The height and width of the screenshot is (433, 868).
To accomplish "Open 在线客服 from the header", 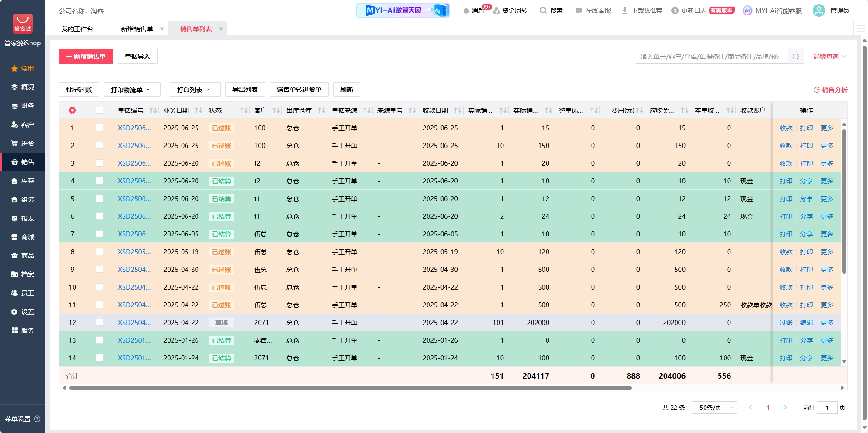I will pyautogui.click(x=593, y=10).
